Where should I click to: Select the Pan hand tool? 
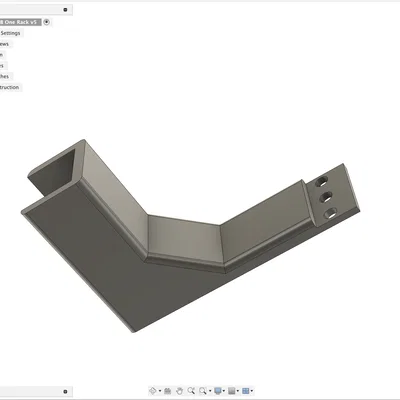(x=179, y=391)
